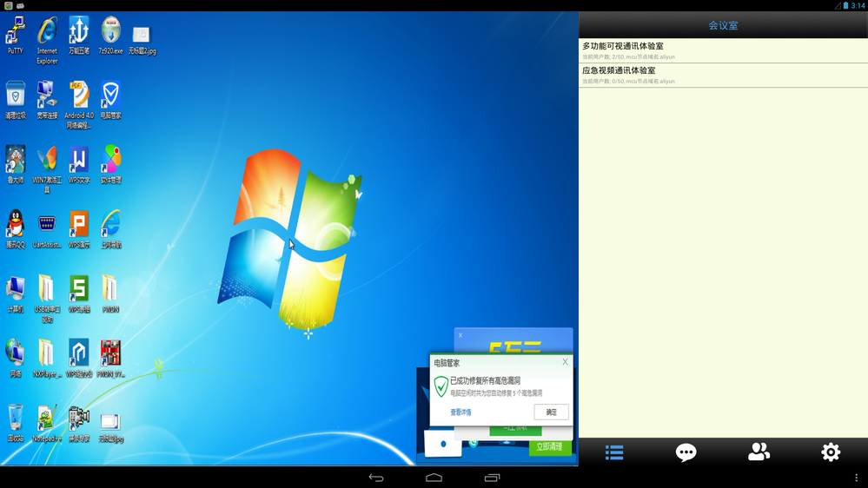
Task: Open the NXPlayer folder
Action: (47, 359)
